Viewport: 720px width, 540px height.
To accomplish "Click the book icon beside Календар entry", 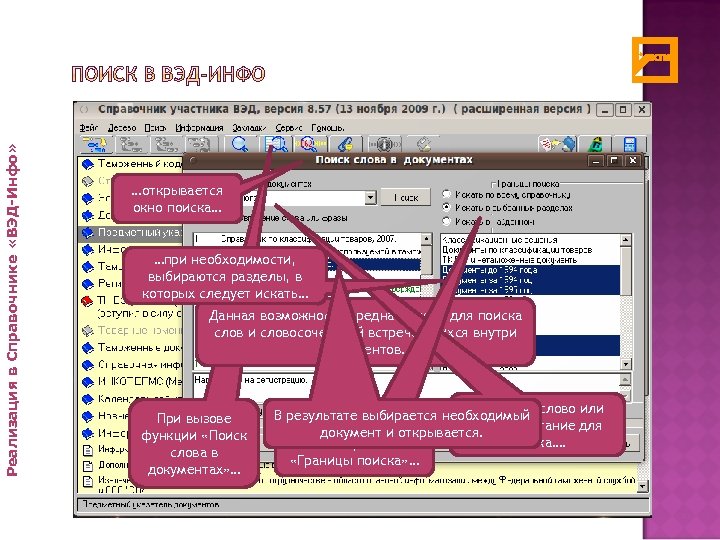I will point(87,399).
